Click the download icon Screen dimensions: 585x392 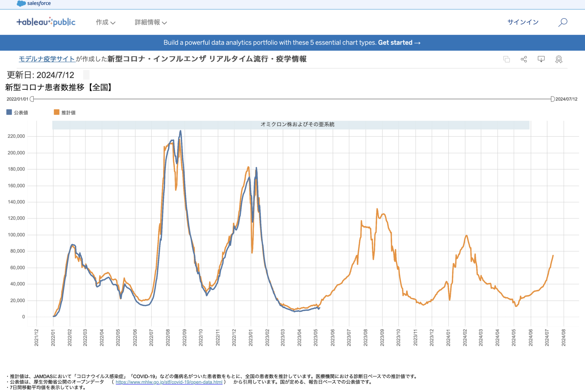541,59
